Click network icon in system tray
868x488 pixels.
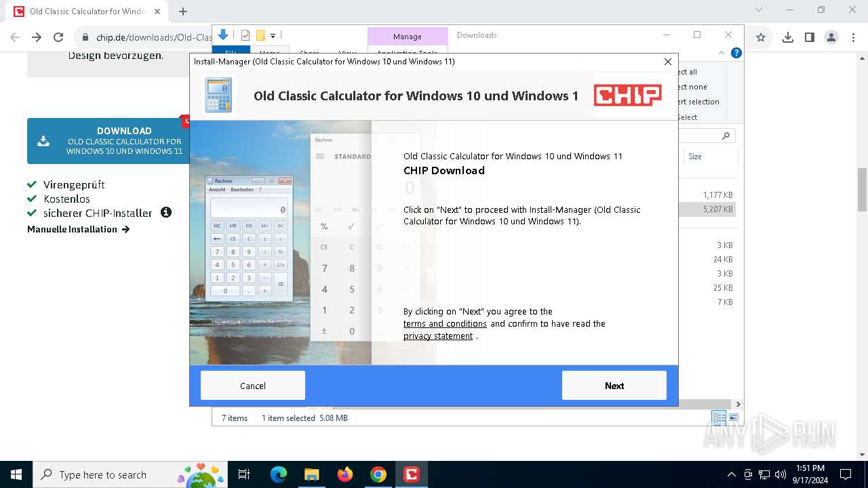(764, 474)
